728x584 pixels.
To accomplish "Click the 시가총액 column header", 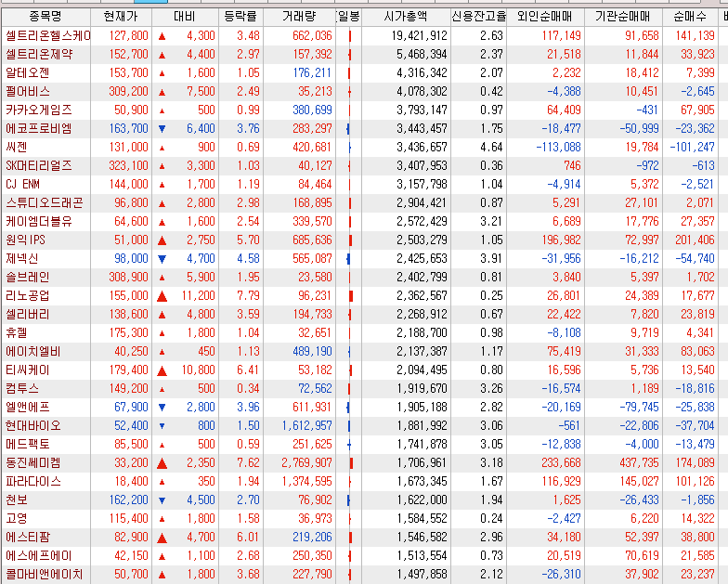I will (x=406, y=17).
